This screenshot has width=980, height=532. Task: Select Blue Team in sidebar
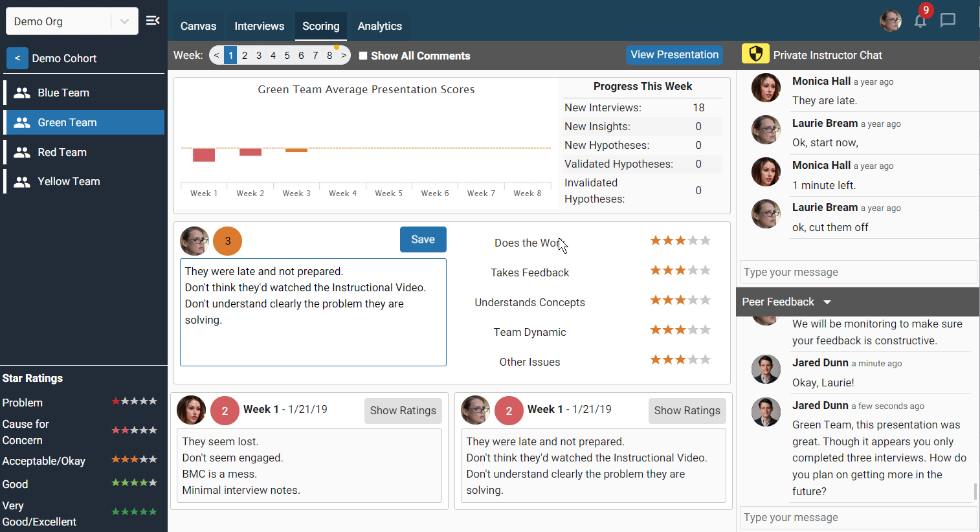pos(84,93)
